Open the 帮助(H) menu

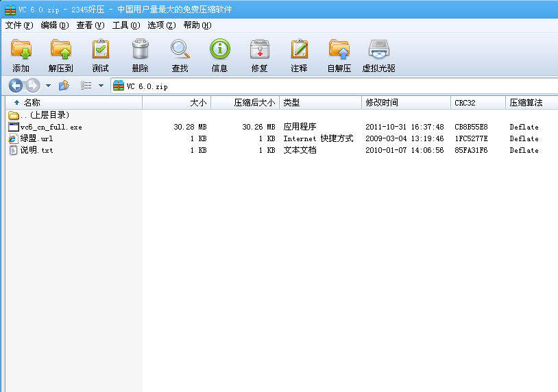(197, 25)
